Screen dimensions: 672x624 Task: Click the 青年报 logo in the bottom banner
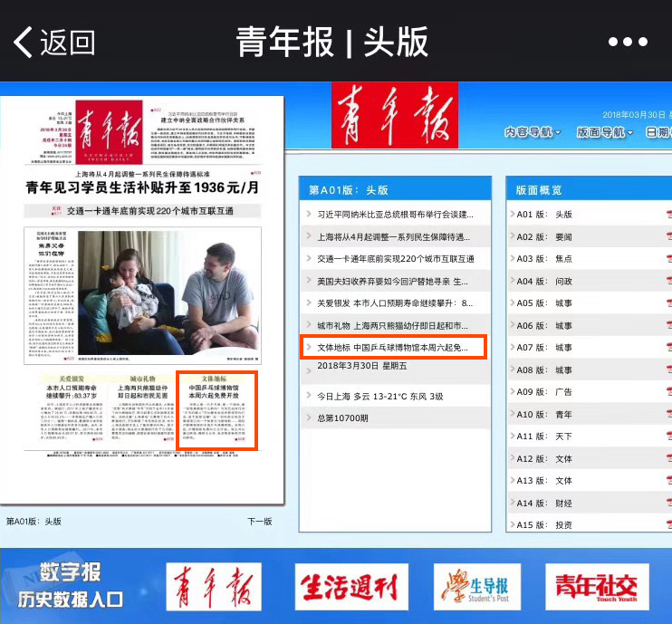[x=213, y=586]
